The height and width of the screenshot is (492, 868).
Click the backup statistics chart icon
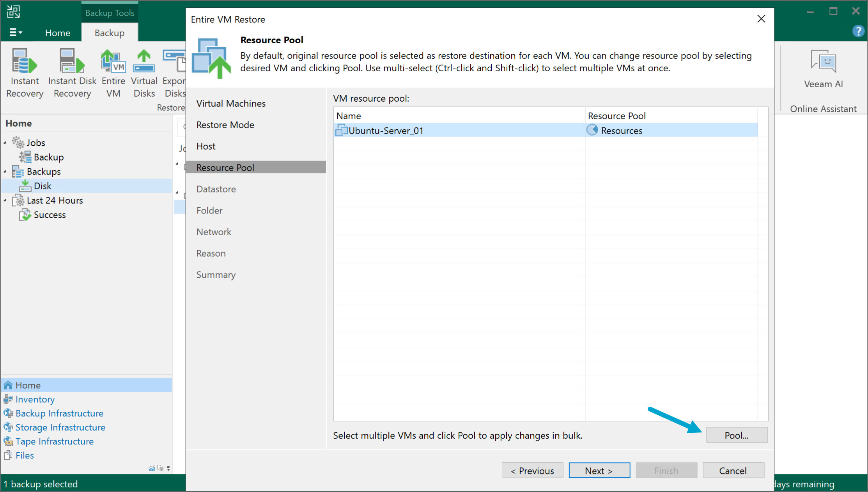point(152,468)
